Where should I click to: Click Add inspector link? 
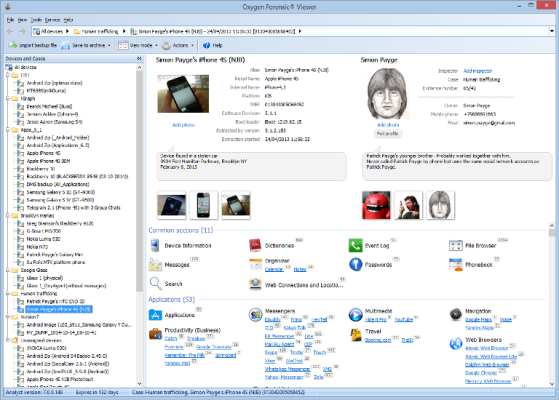click(477, 71)
